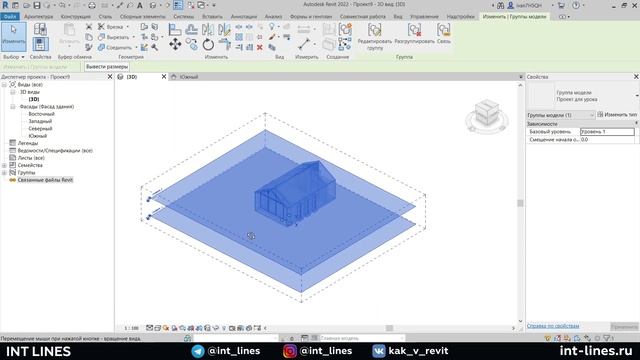Collapse the Фасады (Фасад здания) node
Screen dimensions: 640x360
point(13,107)
